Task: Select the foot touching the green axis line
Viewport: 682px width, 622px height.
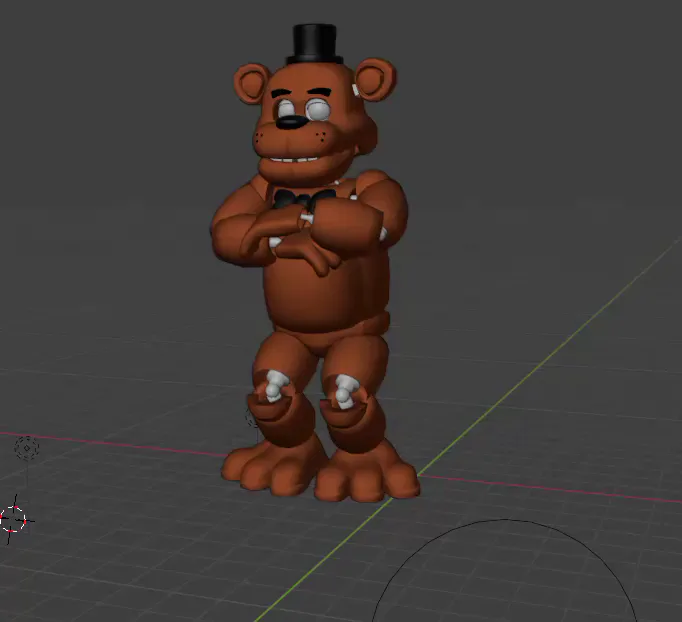Action: coord(367,474)
